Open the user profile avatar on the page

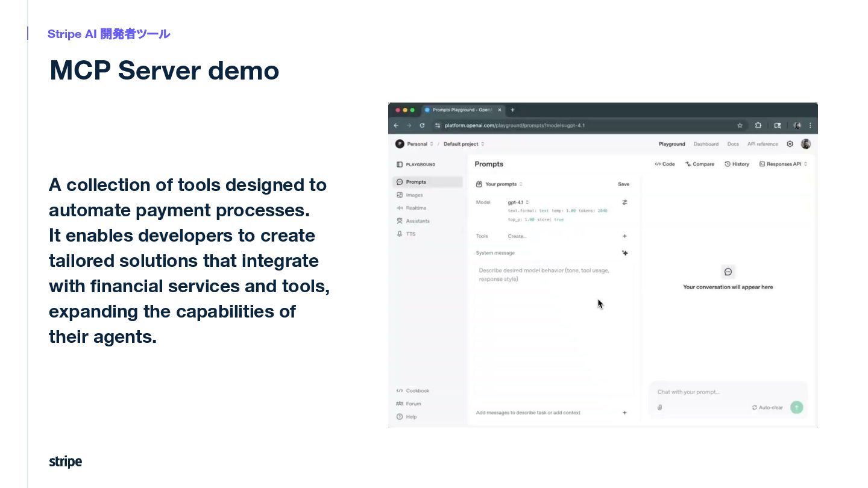(x=806, y=144)
